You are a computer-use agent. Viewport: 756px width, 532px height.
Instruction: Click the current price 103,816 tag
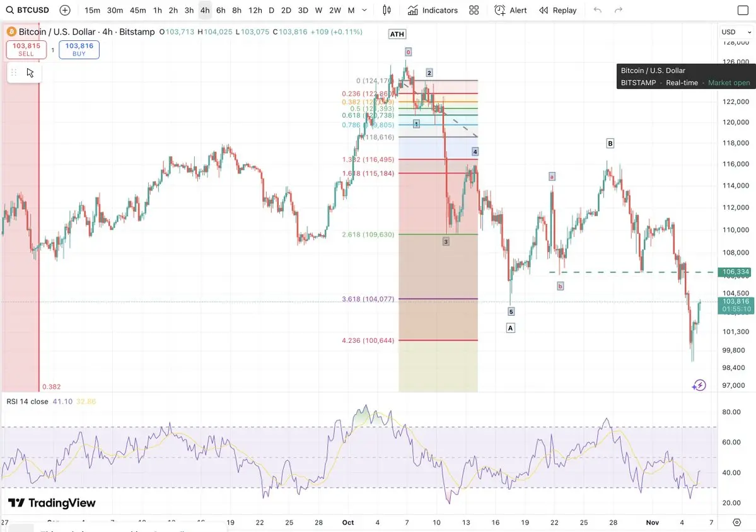click(736, 305)
